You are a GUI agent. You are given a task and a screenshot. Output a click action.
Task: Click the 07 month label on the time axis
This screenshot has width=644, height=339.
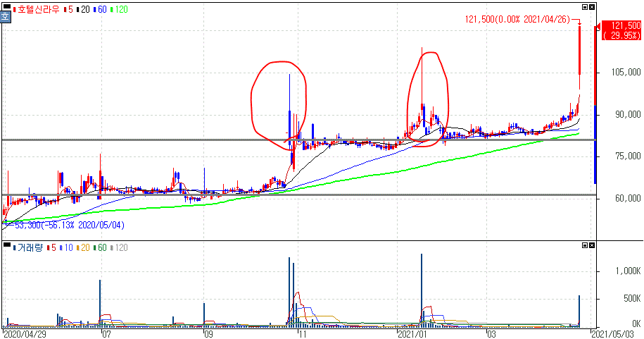(106, 334)
